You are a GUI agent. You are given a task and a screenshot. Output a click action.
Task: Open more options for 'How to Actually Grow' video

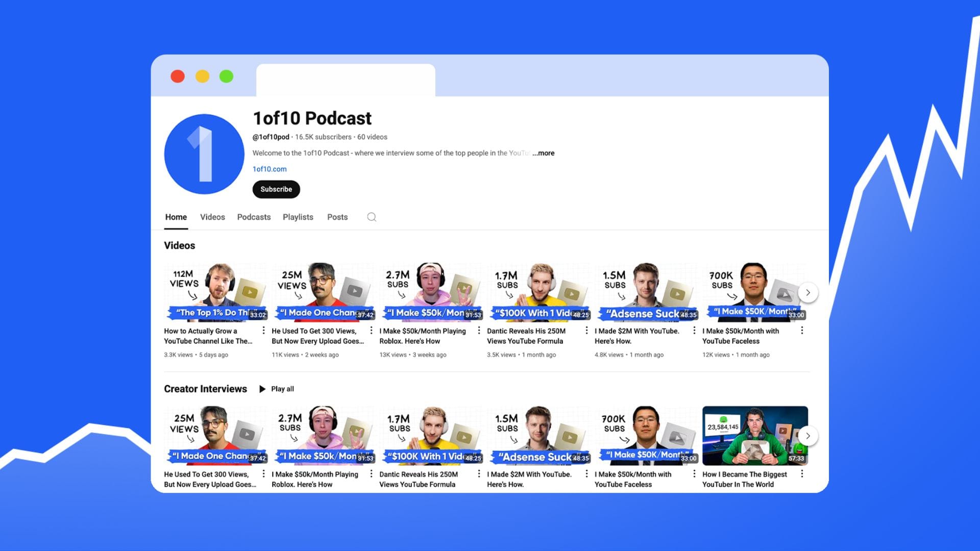tap(263, 331)
